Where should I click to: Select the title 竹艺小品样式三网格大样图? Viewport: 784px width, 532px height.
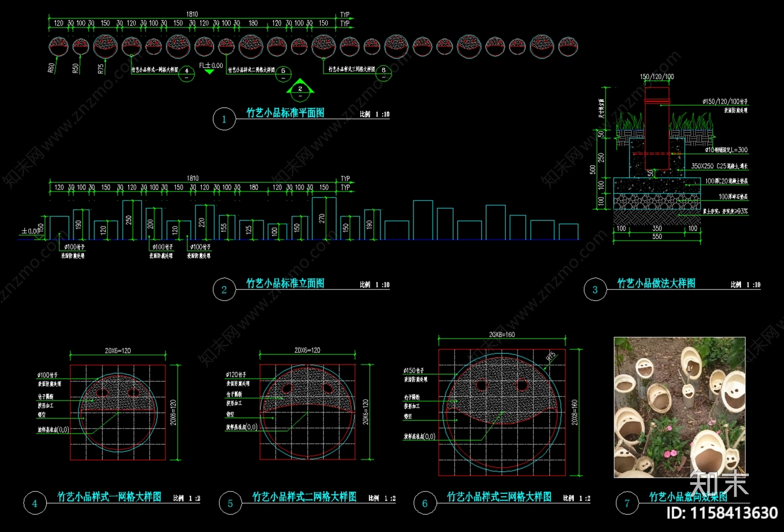(499, 497)
